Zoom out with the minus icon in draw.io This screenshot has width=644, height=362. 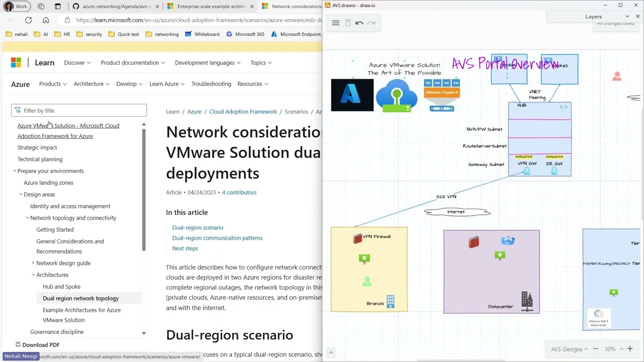pyautogui.click(x=596, y=349)
